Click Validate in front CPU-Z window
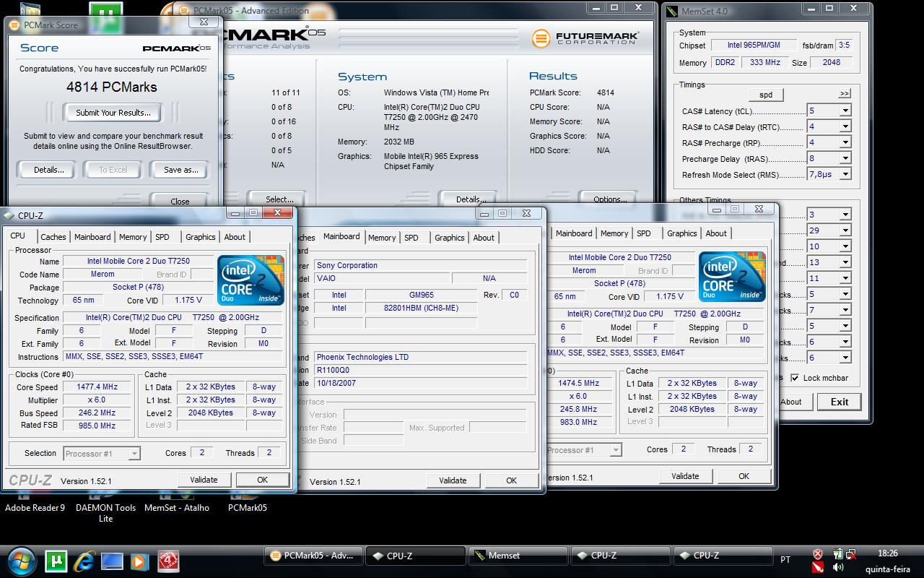The image size is (924, 578). (204, 480)
